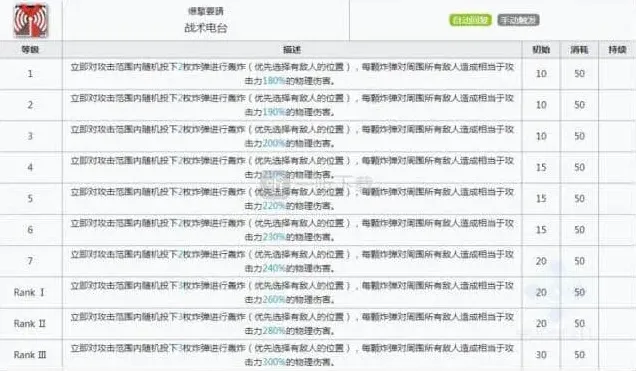The height and width of the screenshot is (371, 636).
Task: Click the 消耗 column header
Action: 579,50
